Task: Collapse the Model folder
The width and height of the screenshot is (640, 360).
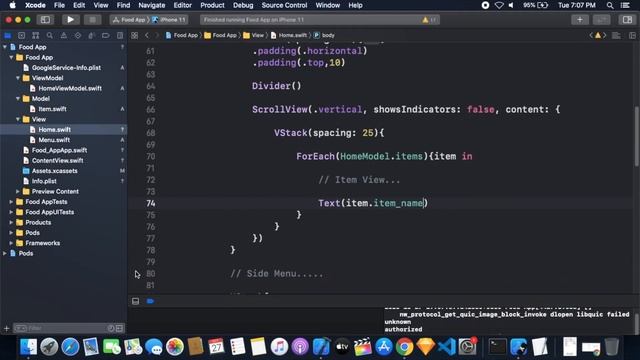Action: tap(18, 99)
